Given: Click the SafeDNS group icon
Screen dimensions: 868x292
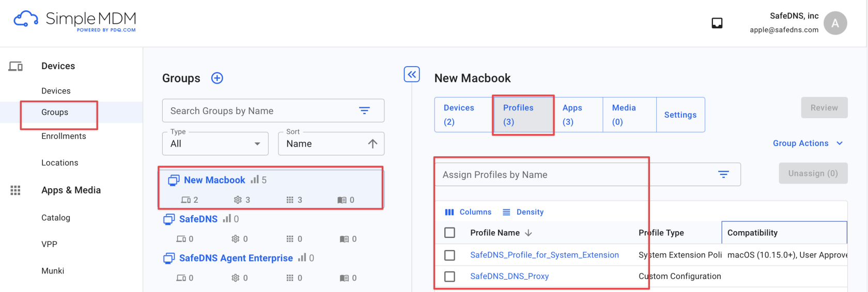Looking at the screenshot, I should (x=169, y=219).
